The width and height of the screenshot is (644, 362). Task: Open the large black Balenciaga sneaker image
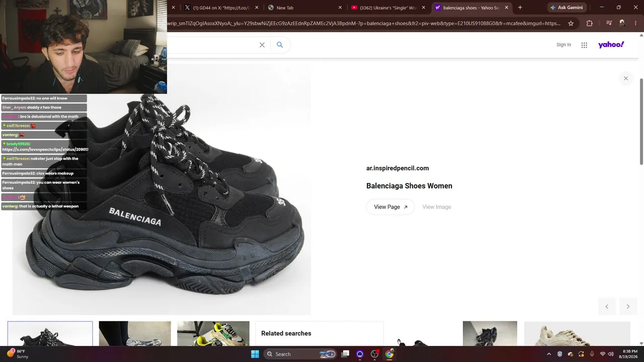[x=161, y=189]
